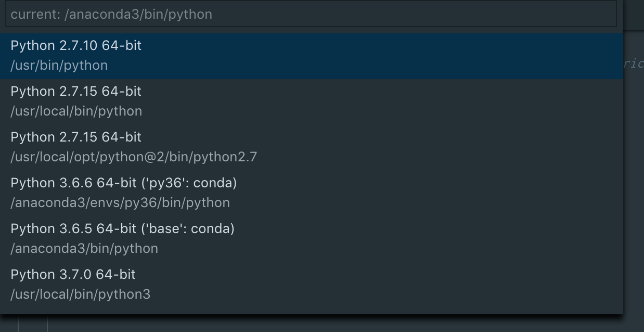Select the py36 conda environment option

pyautogui.click(x=311, y=193)
